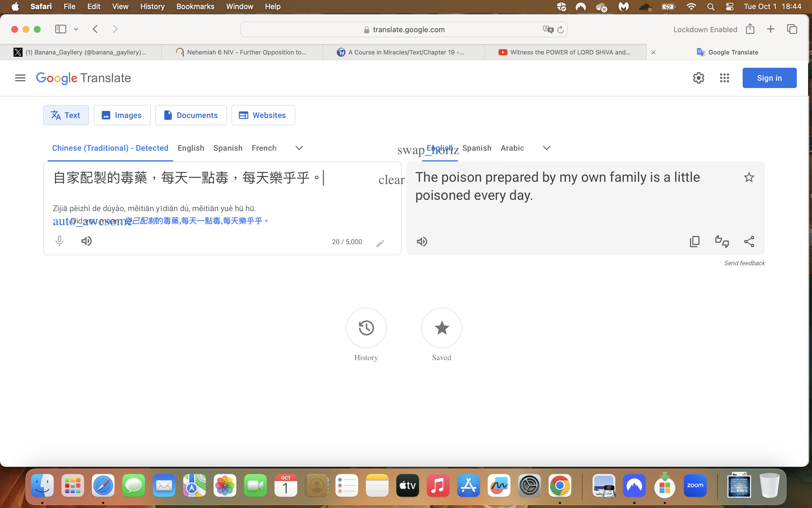
Task: Go back to the previous page
Action: (x=95, y=29)
